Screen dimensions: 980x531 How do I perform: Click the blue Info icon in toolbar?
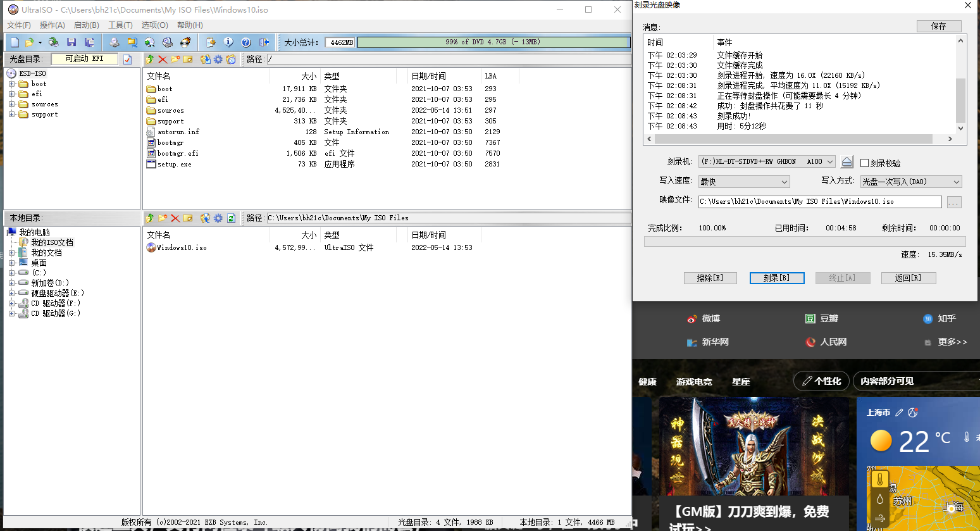(228, 42)
